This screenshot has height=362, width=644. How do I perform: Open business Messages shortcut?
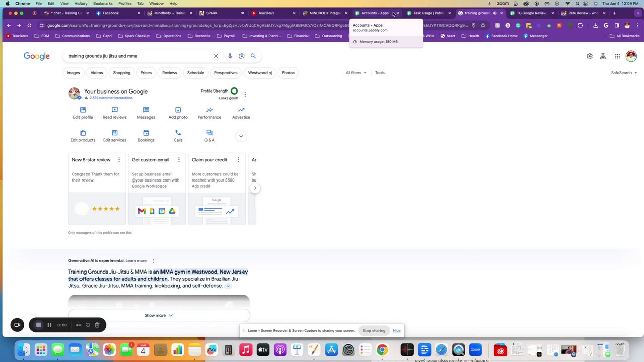[x=146, y=113]
